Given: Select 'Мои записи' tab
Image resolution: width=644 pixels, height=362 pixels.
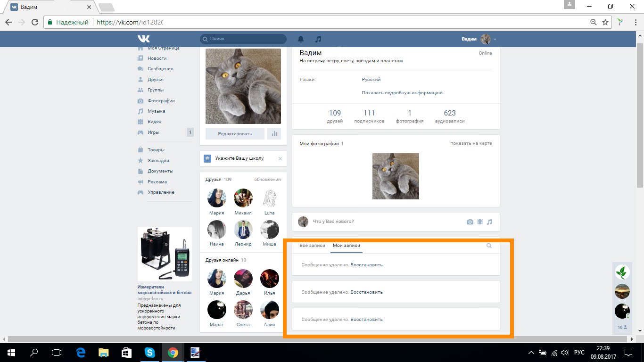Looking at the screenshot, I should (347, 246).
